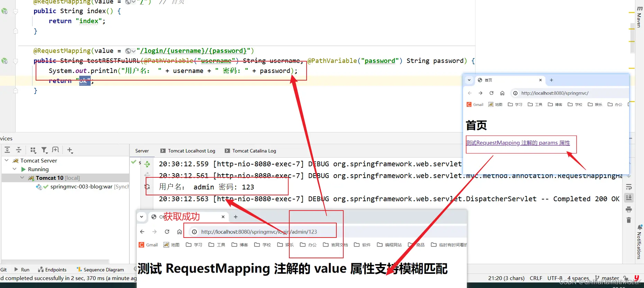Click Scroll to End icon in the console
This screenshot has height=288, width=644.
click(629, 198)
